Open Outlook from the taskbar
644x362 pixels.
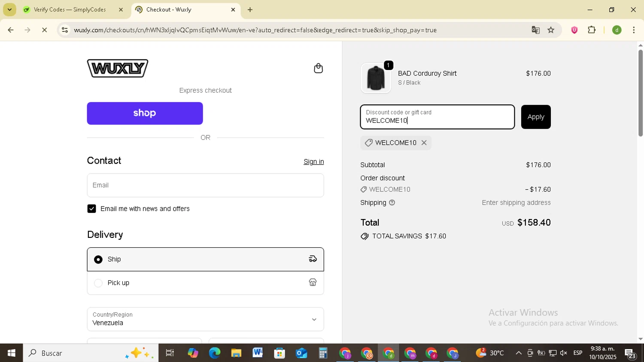(x=301, y=353)
